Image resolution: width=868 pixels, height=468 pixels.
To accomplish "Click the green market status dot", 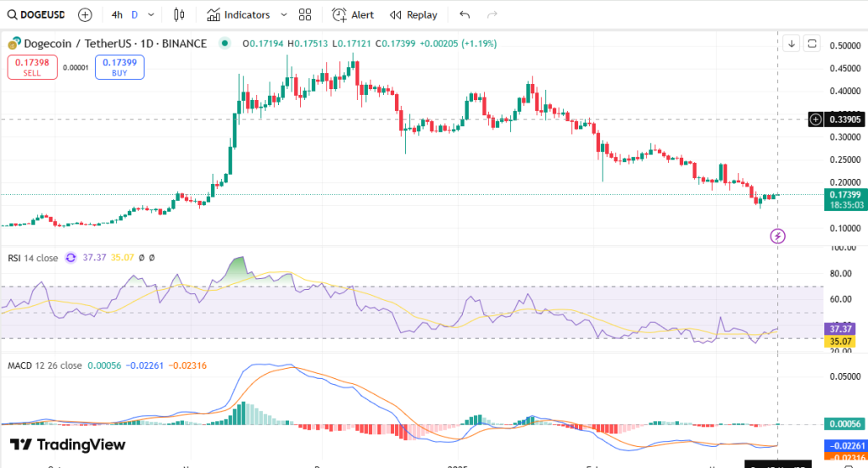I will (x=224, y=43).
